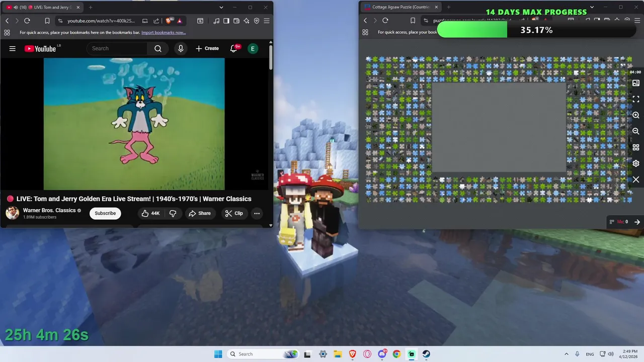Open File Explorer from the taskbar
The image size is (644, 362).
(338, 354)
